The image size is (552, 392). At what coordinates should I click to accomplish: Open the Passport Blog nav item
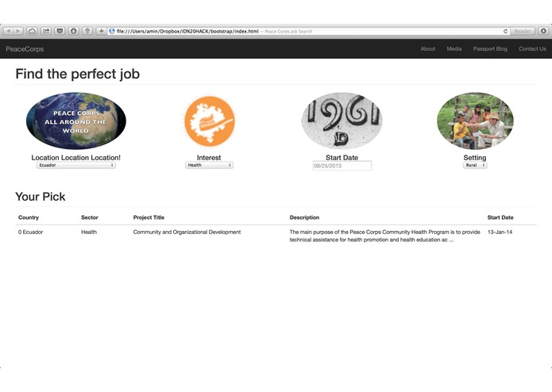[490, 49]
